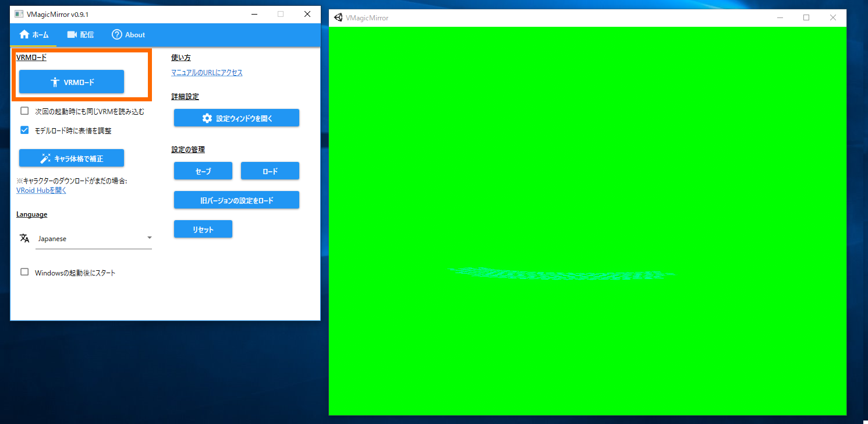The width and height of the screenshot is (868, 424).
Task: Click 旧バージョンの設定をロード button
Action: click(x=236, y=200)
